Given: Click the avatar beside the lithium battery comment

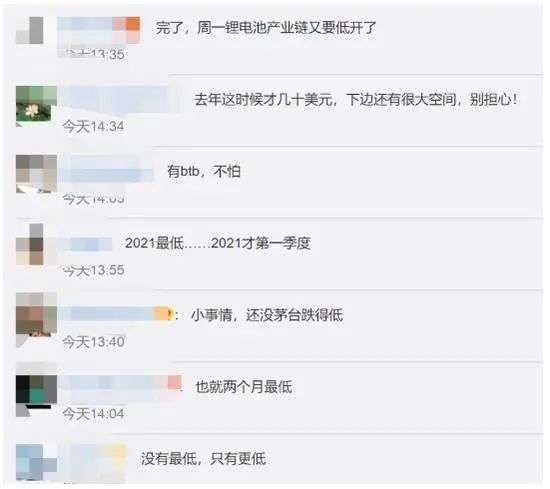Looking at the screenshot, I should [x=30, y=31].
